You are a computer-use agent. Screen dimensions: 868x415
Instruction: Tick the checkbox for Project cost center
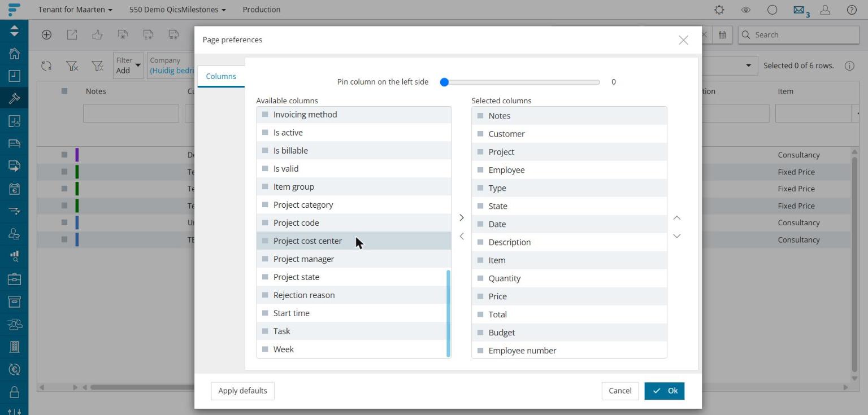[265, 241]
